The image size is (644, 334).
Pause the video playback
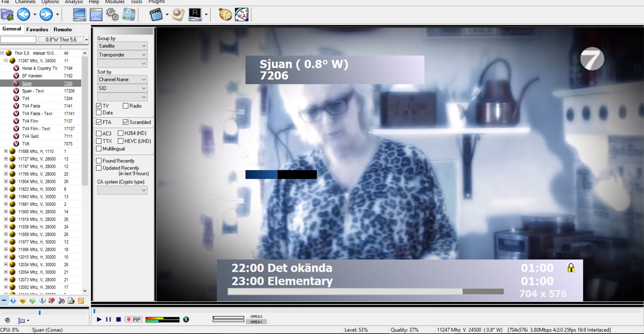pyautogui.click(x=109, y=320)
